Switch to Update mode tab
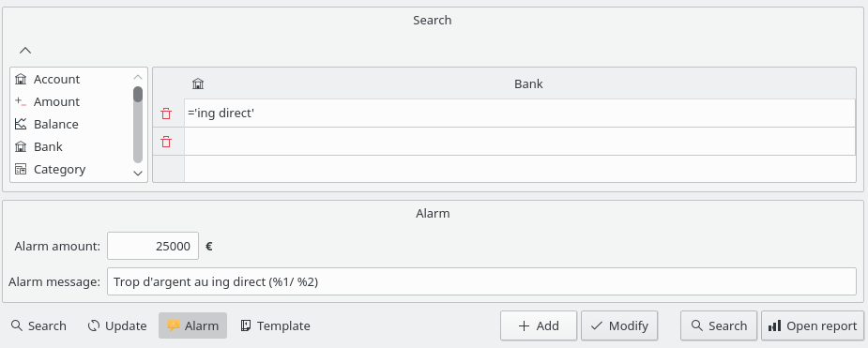The width and height of the screenshot is (868, 348). click(117, 325)
